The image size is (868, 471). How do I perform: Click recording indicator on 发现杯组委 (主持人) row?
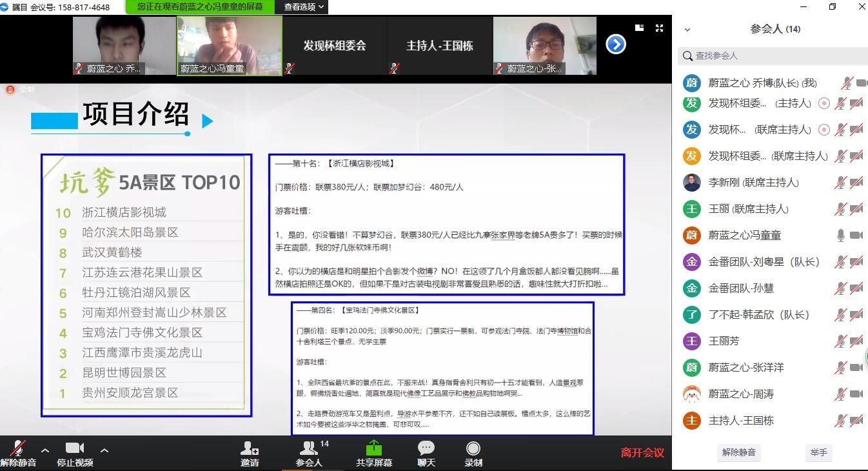click(824, 103)
